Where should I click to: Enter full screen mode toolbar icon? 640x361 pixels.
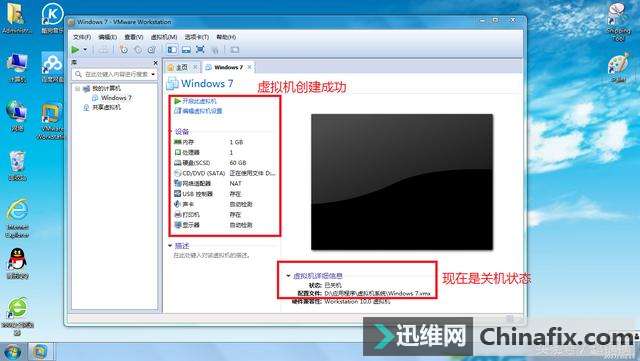[200, 50]
